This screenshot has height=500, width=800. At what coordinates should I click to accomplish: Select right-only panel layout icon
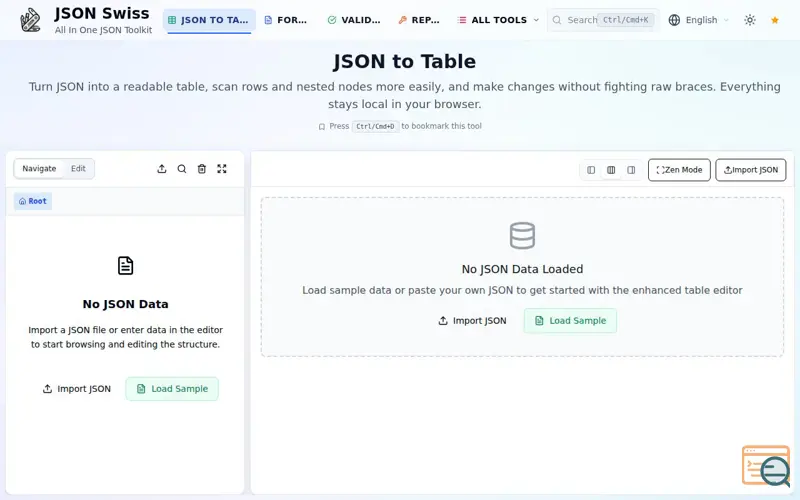[631, 170]
